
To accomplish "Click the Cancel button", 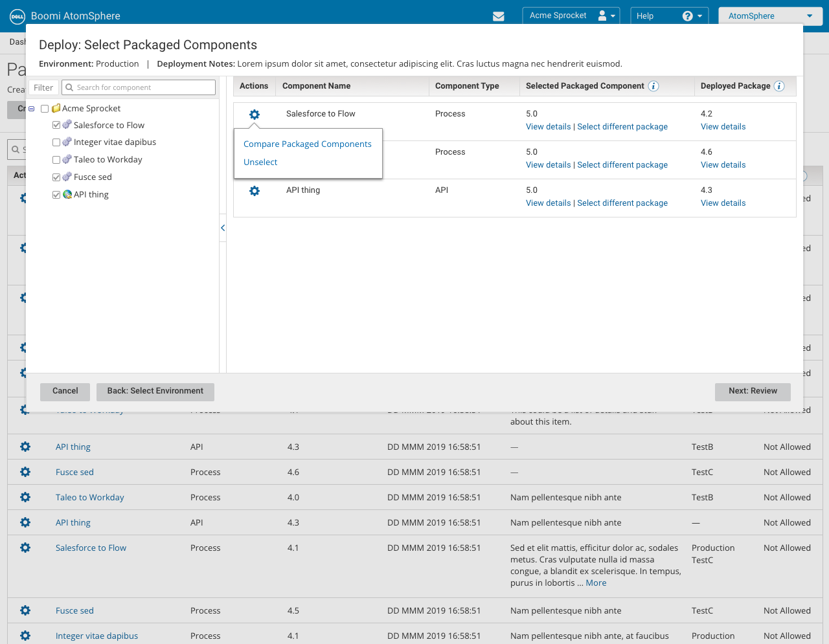I will [65, 392].
